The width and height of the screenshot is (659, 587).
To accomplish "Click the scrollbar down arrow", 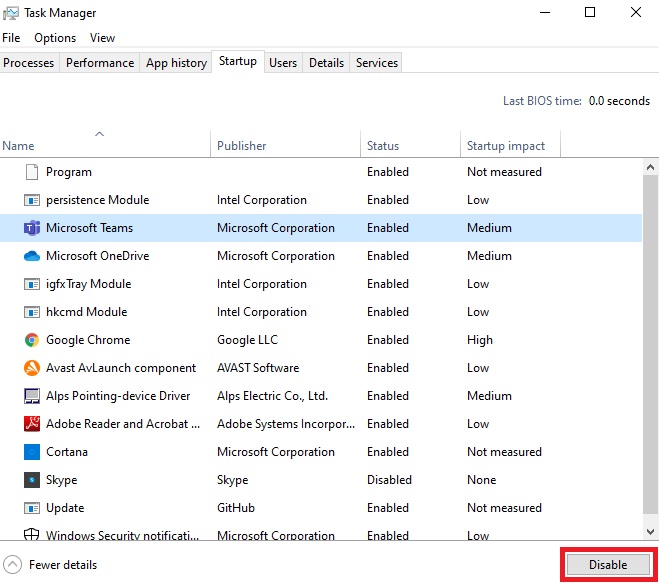I will tap(650, 532).
